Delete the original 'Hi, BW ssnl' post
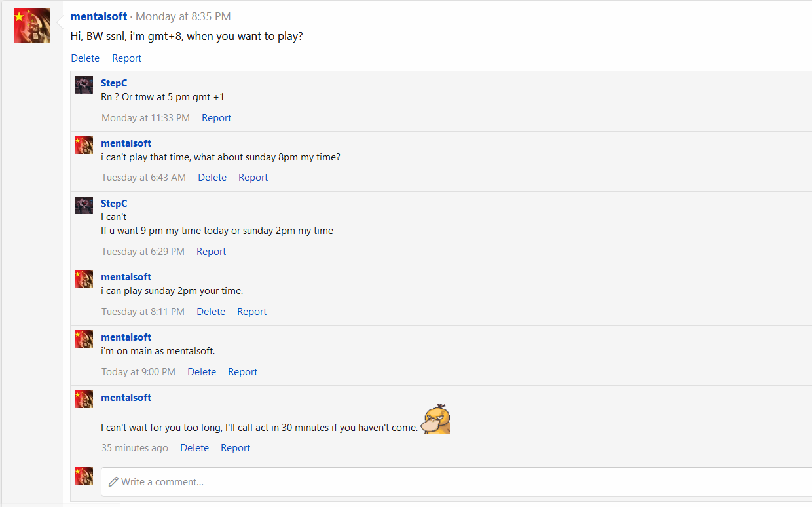The width and height of the screenshot is (812, 507). coord(85,58)
